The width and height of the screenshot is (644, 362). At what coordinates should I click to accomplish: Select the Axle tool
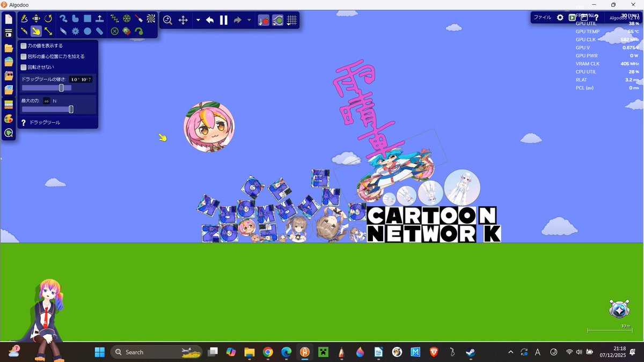point(127,19)
